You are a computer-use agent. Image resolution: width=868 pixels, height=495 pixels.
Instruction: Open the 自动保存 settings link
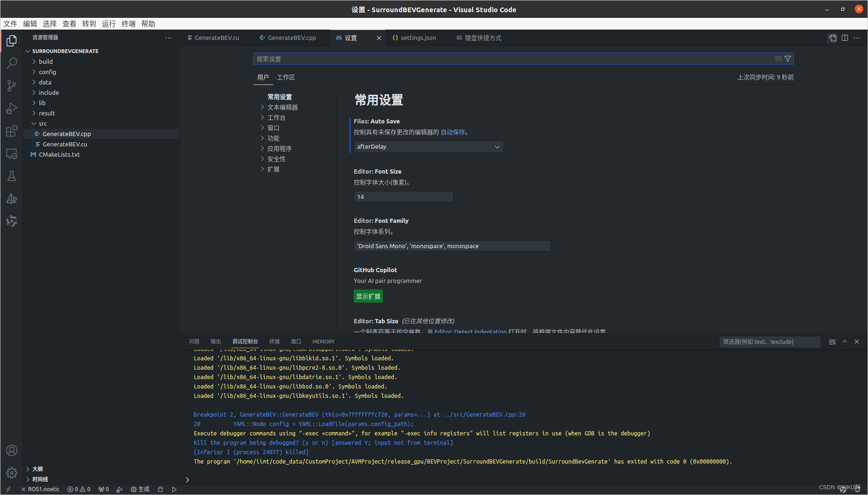click(x=452, y=132)
